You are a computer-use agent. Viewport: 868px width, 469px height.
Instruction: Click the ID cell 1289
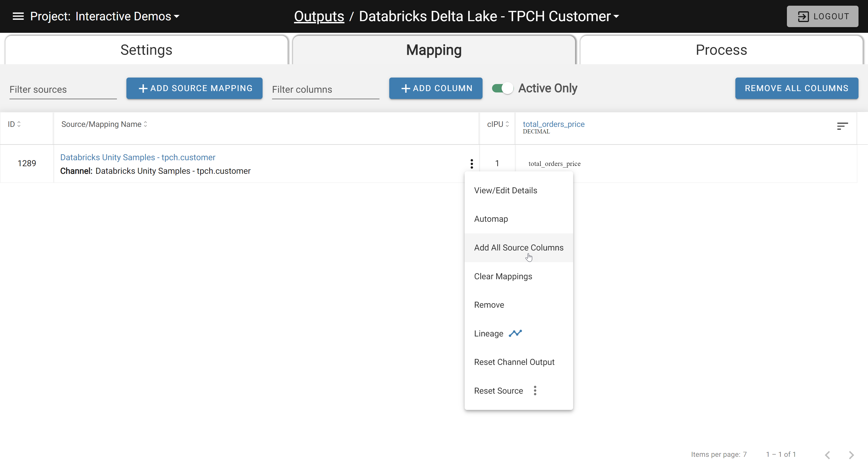[27, 163]
